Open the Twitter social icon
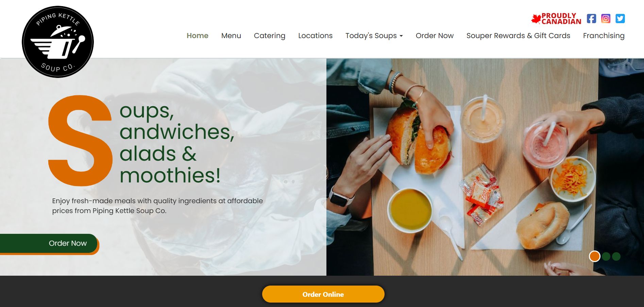 click(x=620, y=18)
